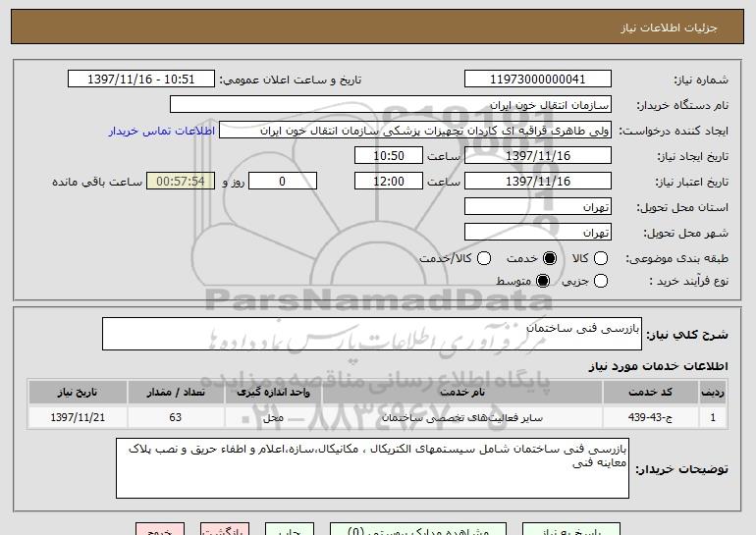Select the کالا radio button
This screenshot has height=535, width=756.
(600, 258)
